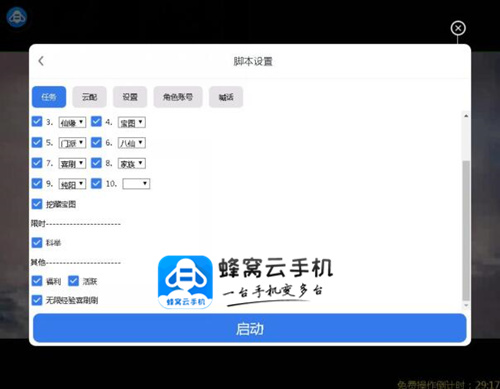Disable the checkbox for task 7
This screenshot has width=500, height=389.
tap(37, 163)
